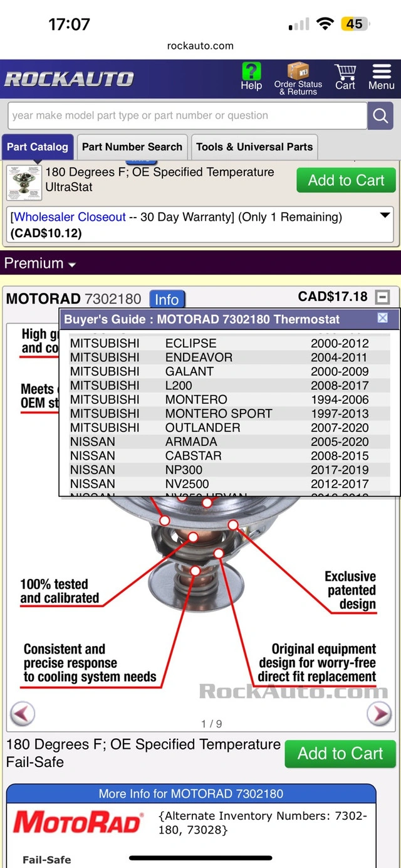Follow the Wholesaler Closeout link
Viewport: 401px width, 868px height.
point(70,217)
